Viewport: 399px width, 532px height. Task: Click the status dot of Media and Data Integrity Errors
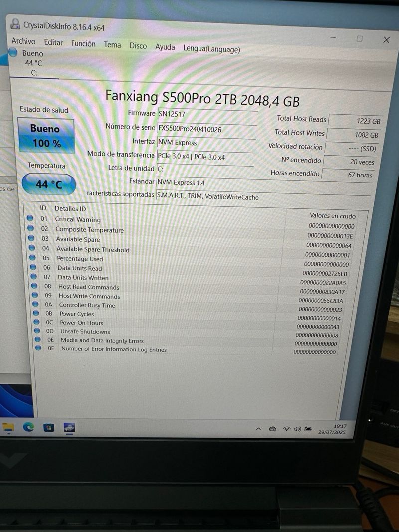[x=38, y=339]
